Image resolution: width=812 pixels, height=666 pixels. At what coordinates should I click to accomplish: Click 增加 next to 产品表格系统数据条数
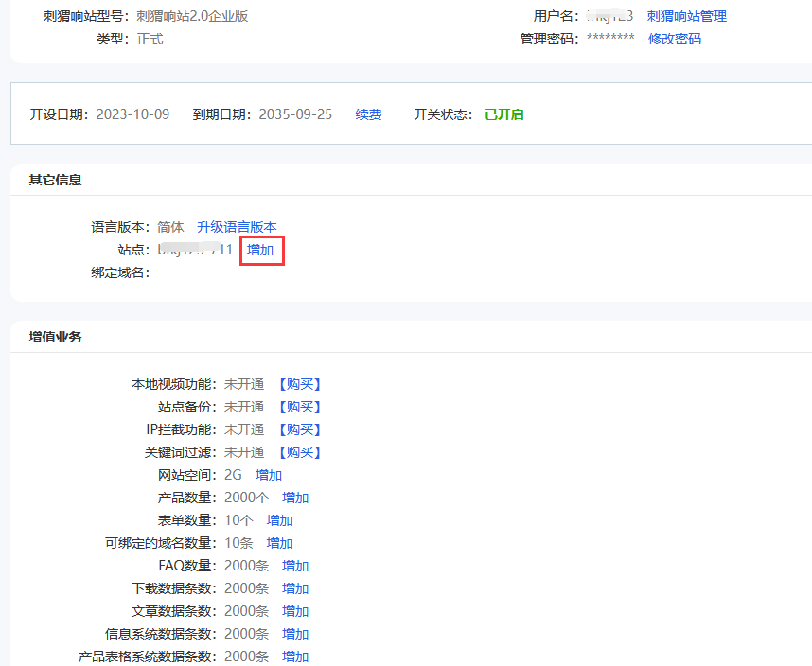pos(294,656)
